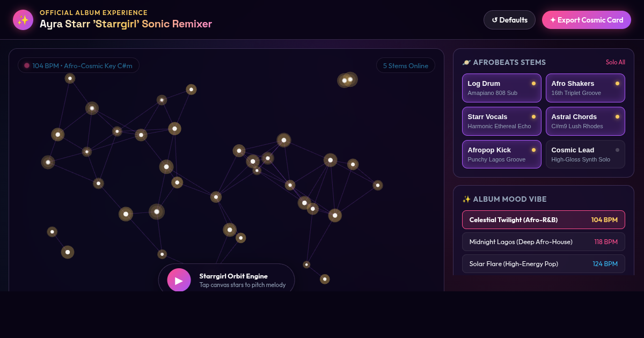Click the 5 Stems Online badge
The height and width of the screenshot is (338, 644).
[406, 65]
